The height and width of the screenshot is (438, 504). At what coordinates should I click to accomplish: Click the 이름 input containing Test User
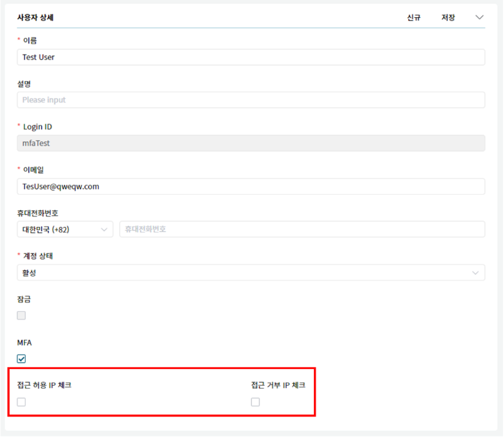(x=251, y=57)
